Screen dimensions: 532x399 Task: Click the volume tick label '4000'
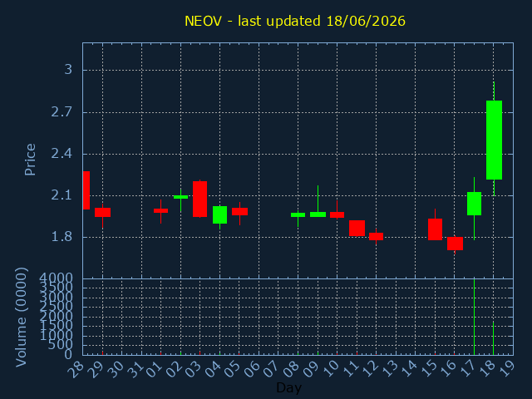tap(56, 278)
